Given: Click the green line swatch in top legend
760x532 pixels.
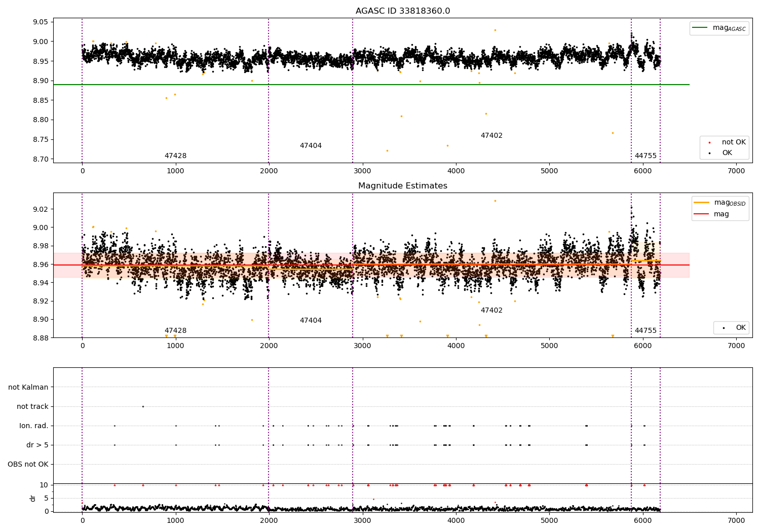Looking at the screenshot, I should coord(701,28).
